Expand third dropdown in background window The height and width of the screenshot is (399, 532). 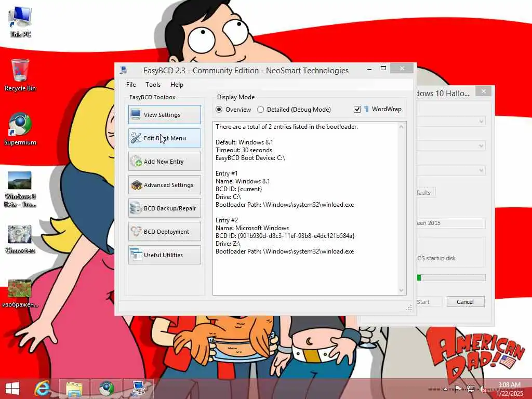(481, 170)
